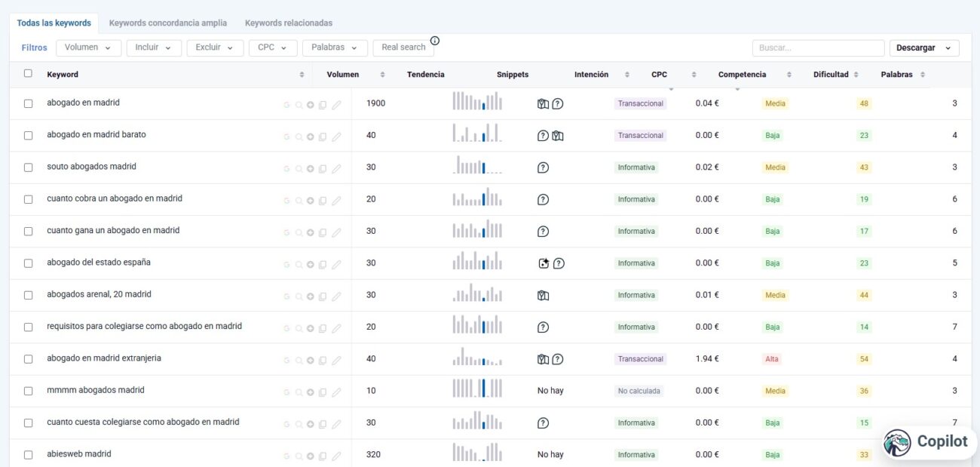Click trend chart for 'mmmm abogados madrid'
The height and width of the screenshot is (467, 980).
pos(477,389)
